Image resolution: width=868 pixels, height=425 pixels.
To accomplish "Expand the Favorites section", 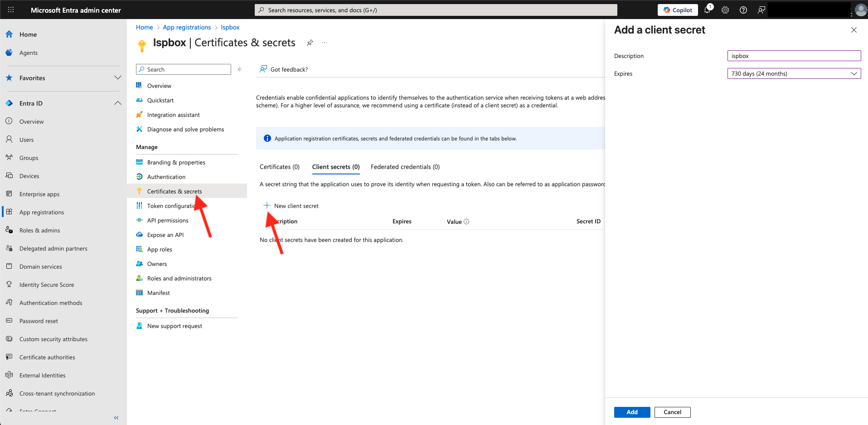I will point(118,78).
